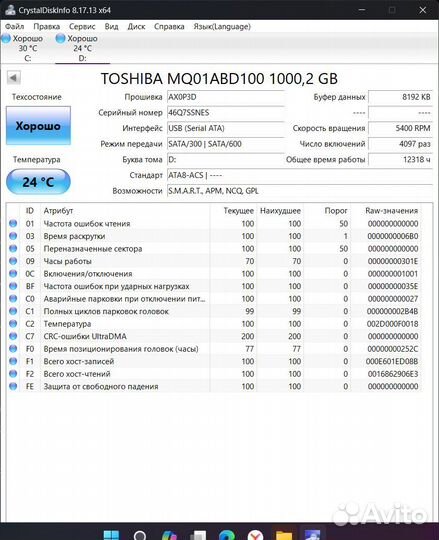Open the Правка menu
Image resolution: width=439 pixels, height=540 pixels.
[46, 27]
